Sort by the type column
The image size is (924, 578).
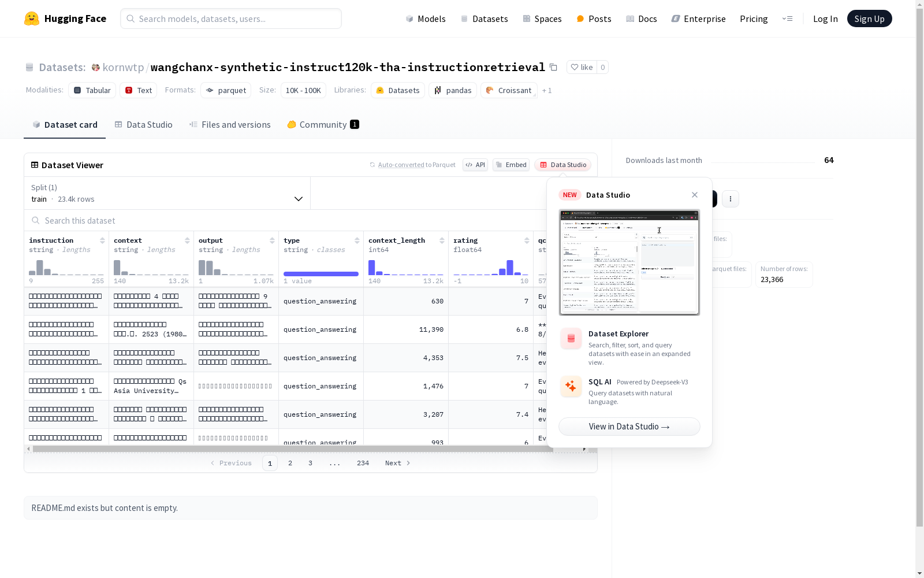point(357,240)
